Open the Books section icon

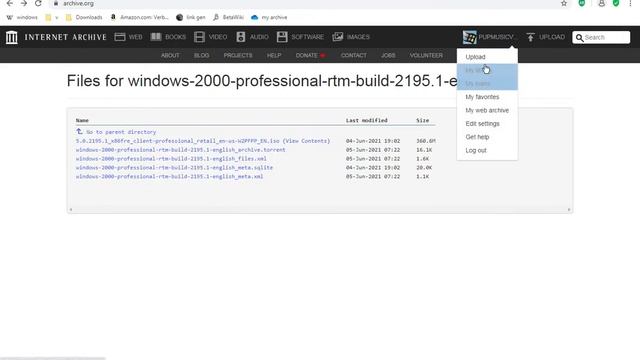[x=156, y=37]
